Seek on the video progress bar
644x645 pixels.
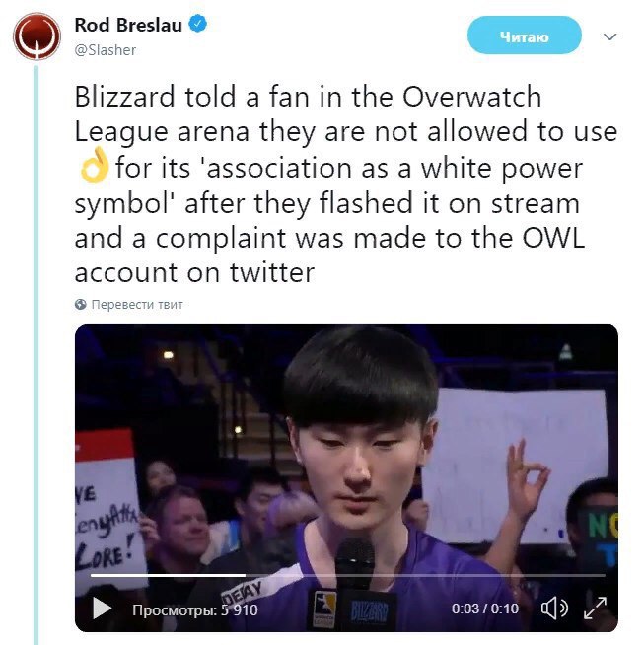348,575
